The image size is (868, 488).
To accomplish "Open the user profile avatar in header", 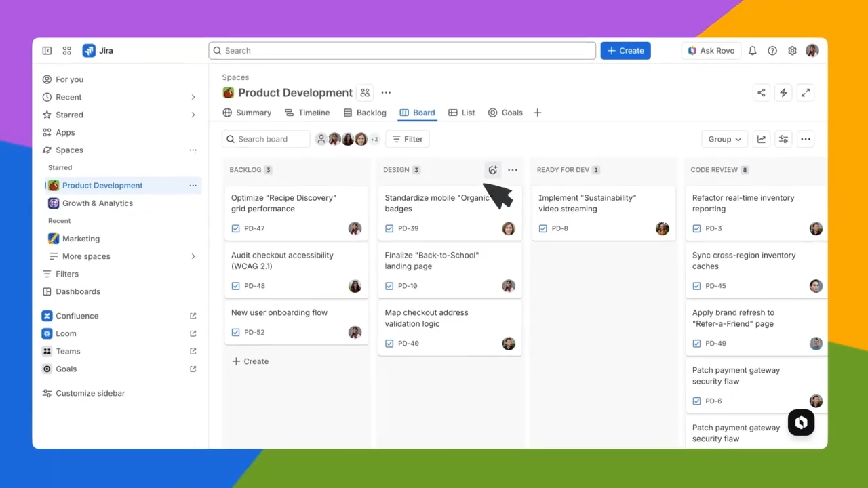I will [x=812, y=51].
